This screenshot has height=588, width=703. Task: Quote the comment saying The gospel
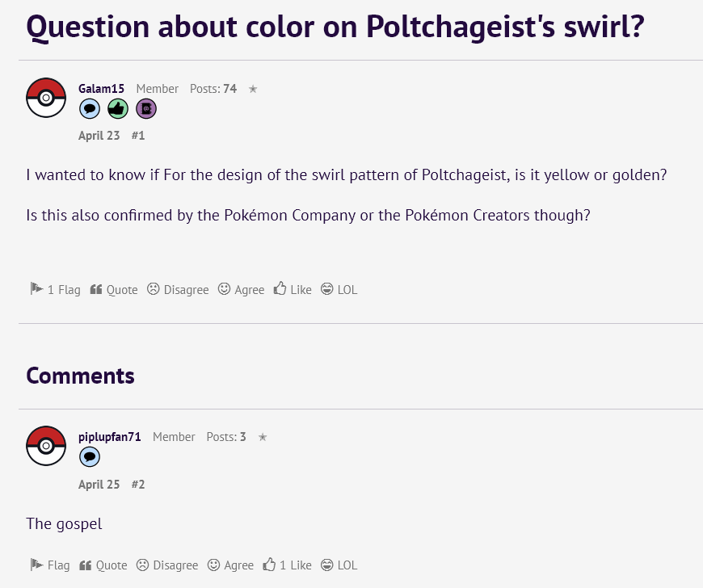[x=103, y=565]
